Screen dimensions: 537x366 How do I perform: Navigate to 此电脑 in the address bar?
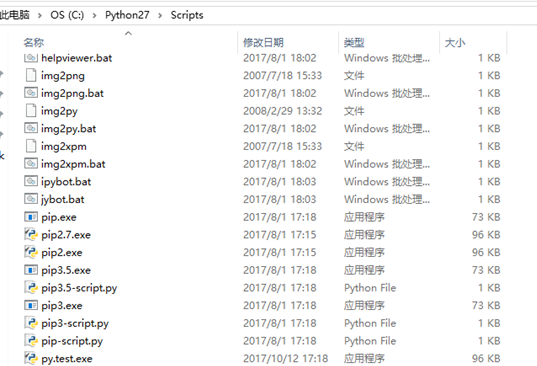point(15,15)
